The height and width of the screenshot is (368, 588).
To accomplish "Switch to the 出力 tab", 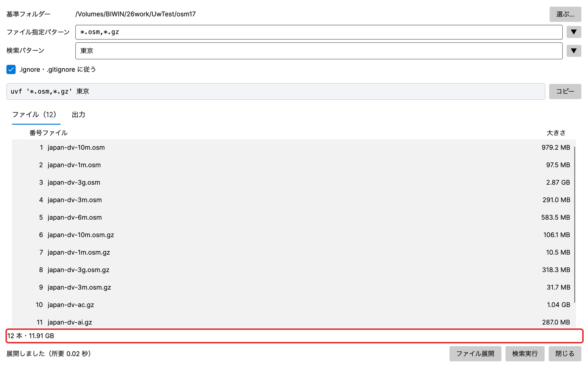I will [78, 114].
